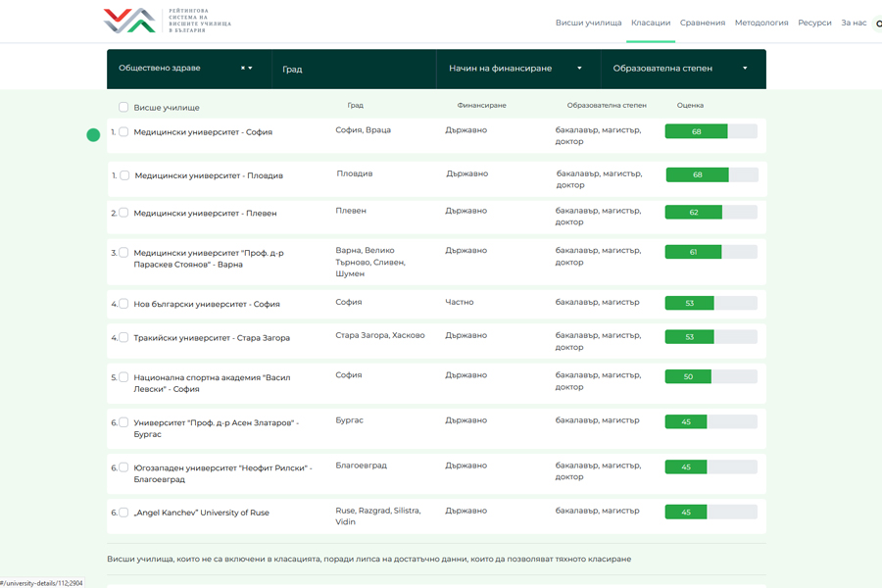Click the green circle marker beside Медицински университет - София

click(x=93, y=135)
